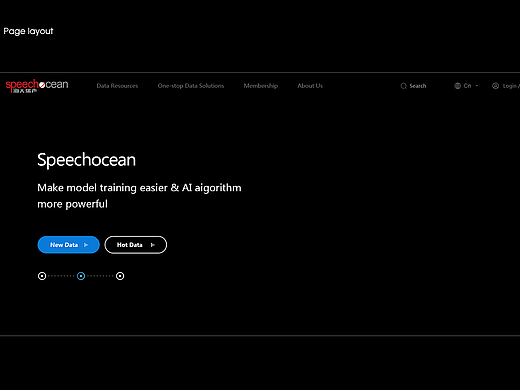Click the Search magnifier icon

tap(403, 86)
